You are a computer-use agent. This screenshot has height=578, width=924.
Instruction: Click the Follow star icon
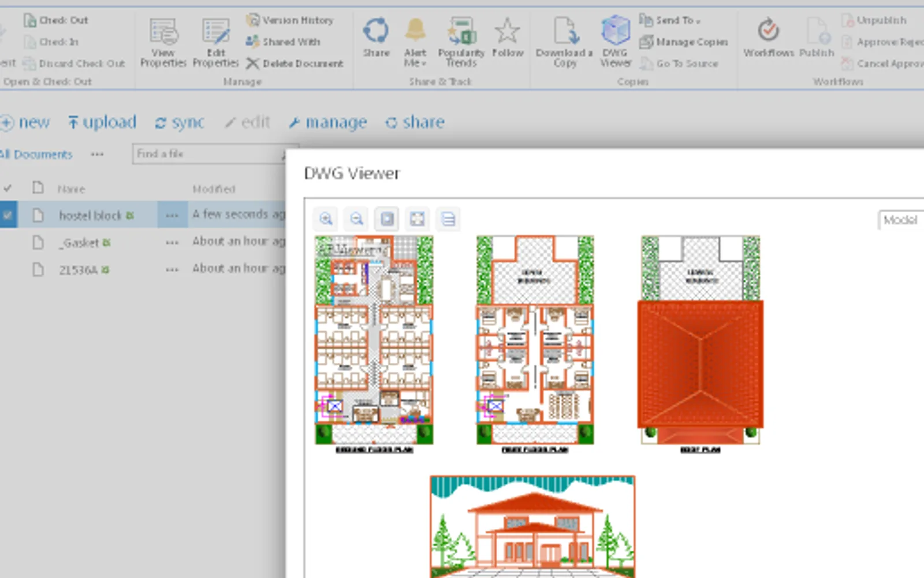click(508, 38)
